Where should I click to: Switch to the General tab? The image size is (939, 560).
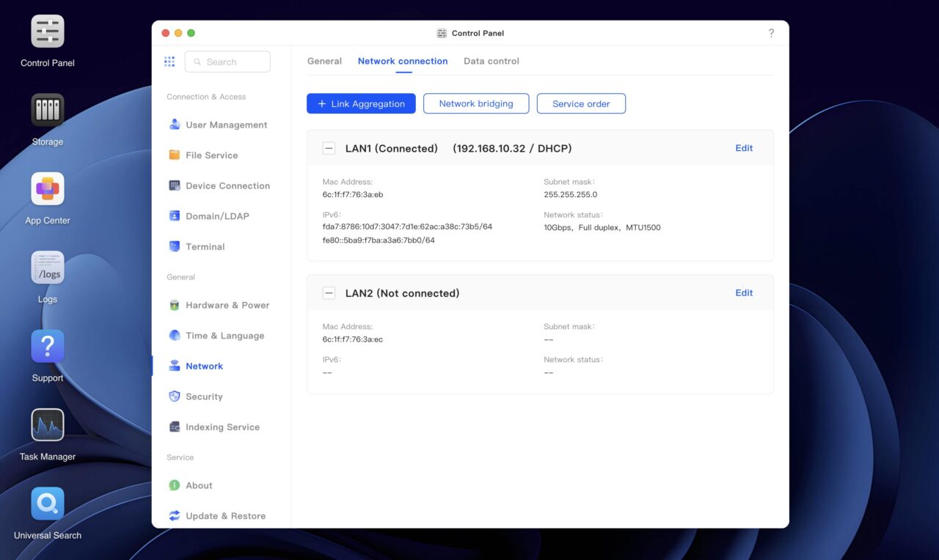pyautogui.click(x=324, y=62)
